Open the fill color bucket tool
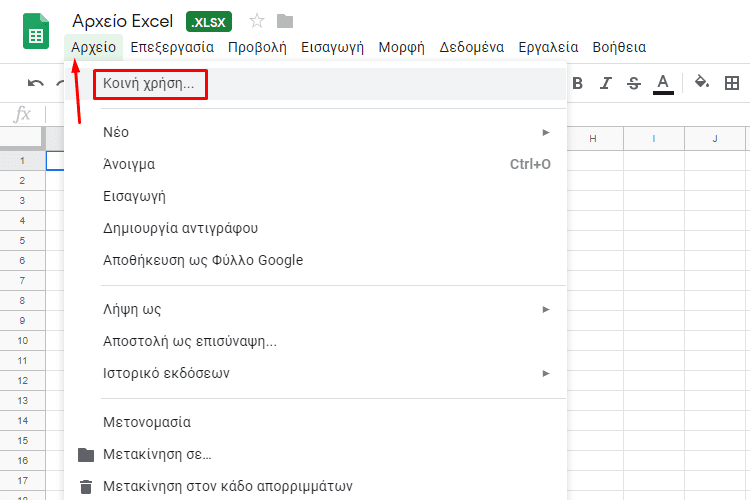This screenshot has width=750, height=500. pyautogui.click(x=702, y=82)
